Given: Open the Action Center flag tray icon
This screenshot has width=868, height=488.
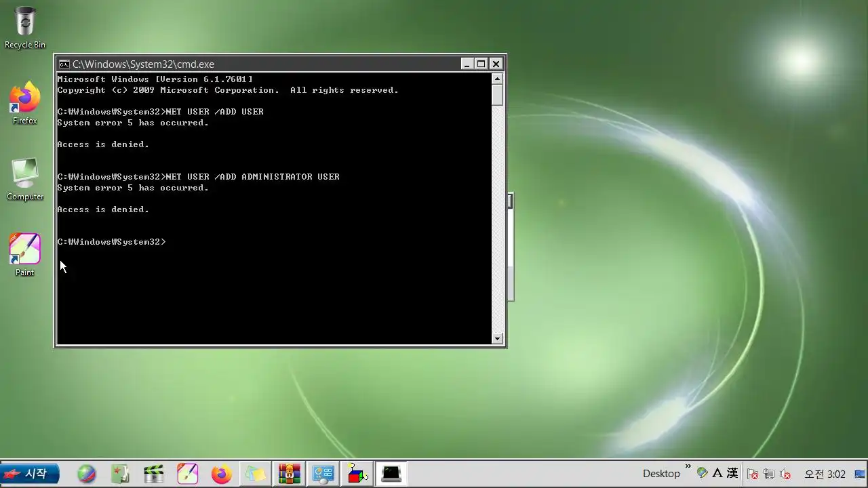Looking at the screenshot, I should (753, 474).
